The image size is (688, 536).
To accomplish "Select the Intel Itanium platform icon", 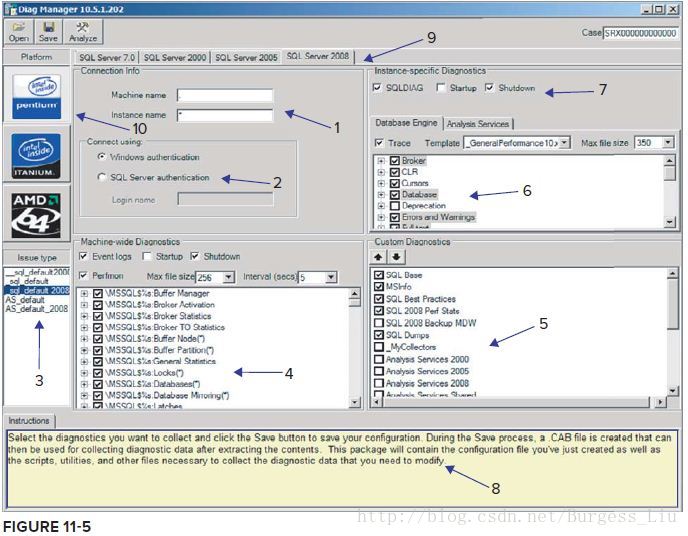I will pos(36,156).
